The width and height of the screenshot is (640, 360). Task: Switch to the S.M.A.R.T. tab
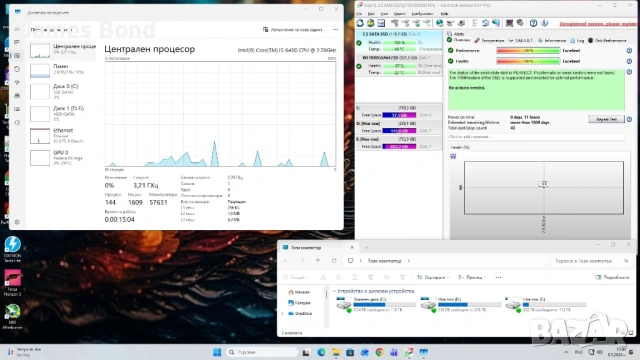pyautogui.click(x=521, y=40)
